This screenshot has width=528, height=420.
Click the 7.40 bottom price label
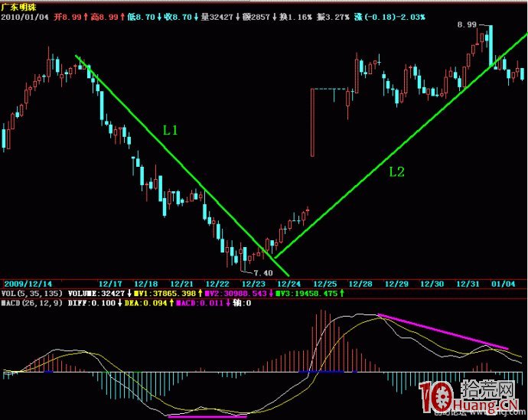[x=263, y=272]
